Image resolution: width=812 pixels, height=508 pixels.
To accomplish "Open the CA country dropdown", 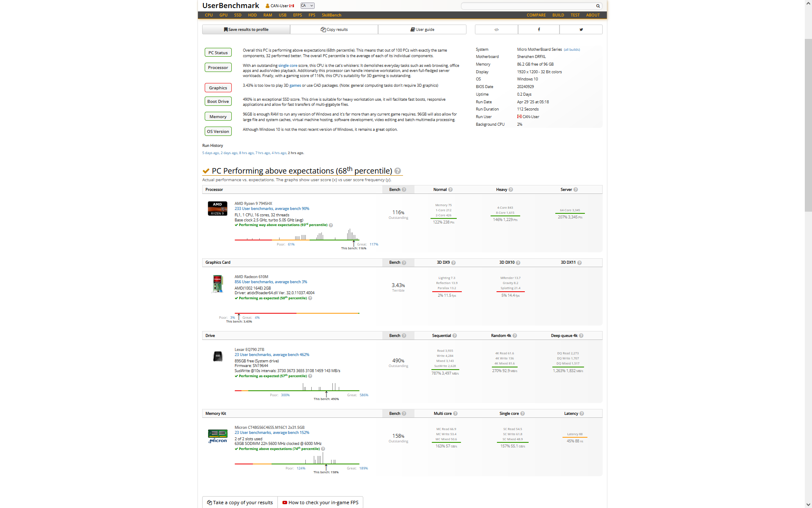I will pyautogui.click(x=307, y=6).
